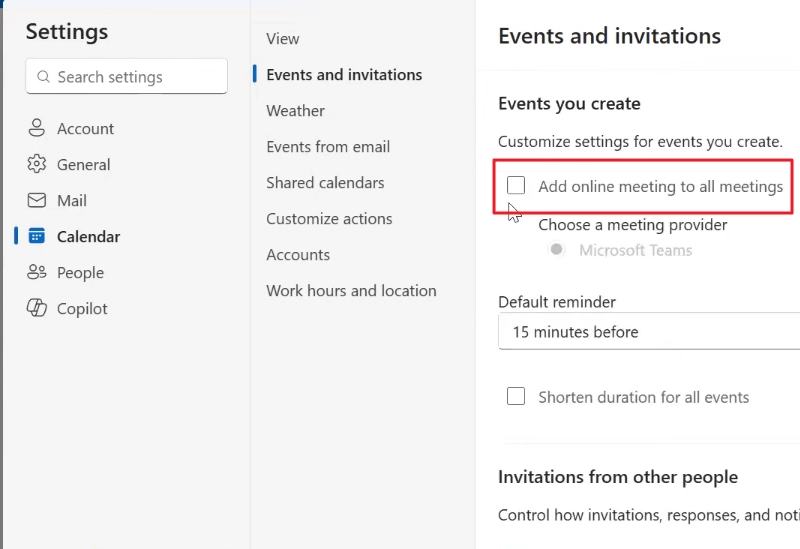Switch to Mail settings category
800x549 pixels.
pyautogui.click(x=72, y=201)
